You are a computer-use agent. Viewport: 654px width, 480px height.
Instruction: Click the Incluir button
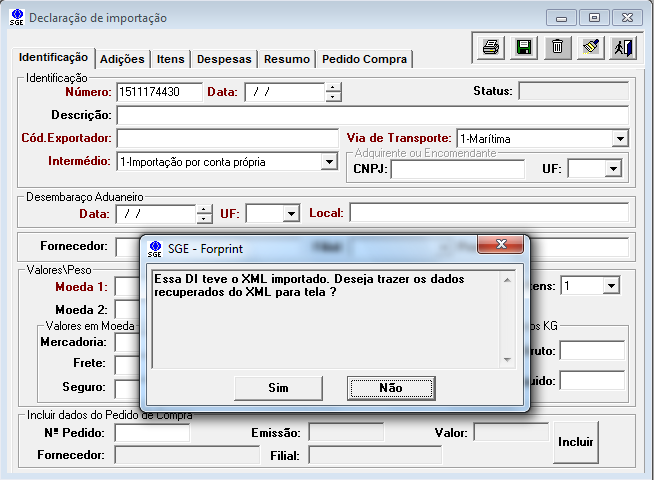point(576,442)
